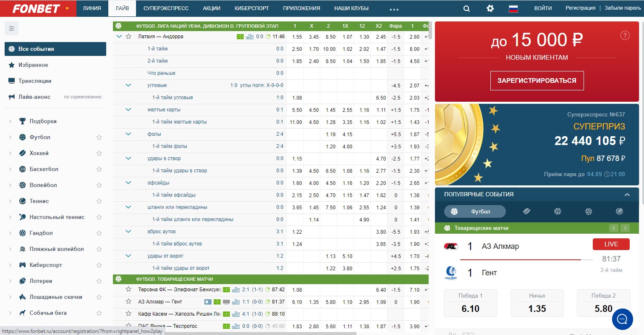Click the gray monitor icon for АЗ Алкмар — Гент
This screenshot has width=644, height=335.
[226, 302]
